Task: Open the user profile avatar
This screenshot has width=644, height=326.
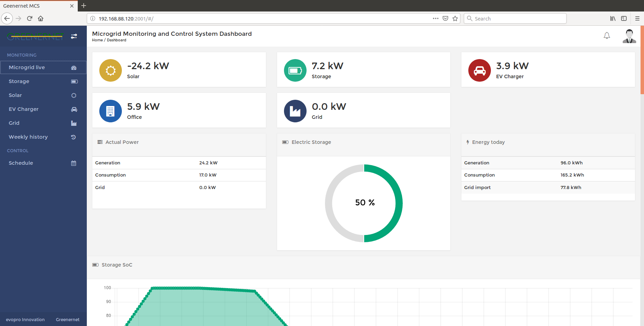Action: [x=629, y=36]
